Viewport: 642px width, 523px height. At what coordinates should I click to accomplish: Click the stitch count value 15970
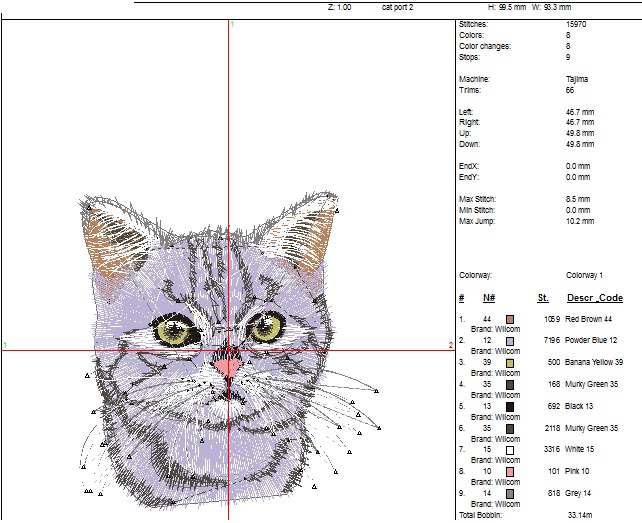[x=576, y=23]
